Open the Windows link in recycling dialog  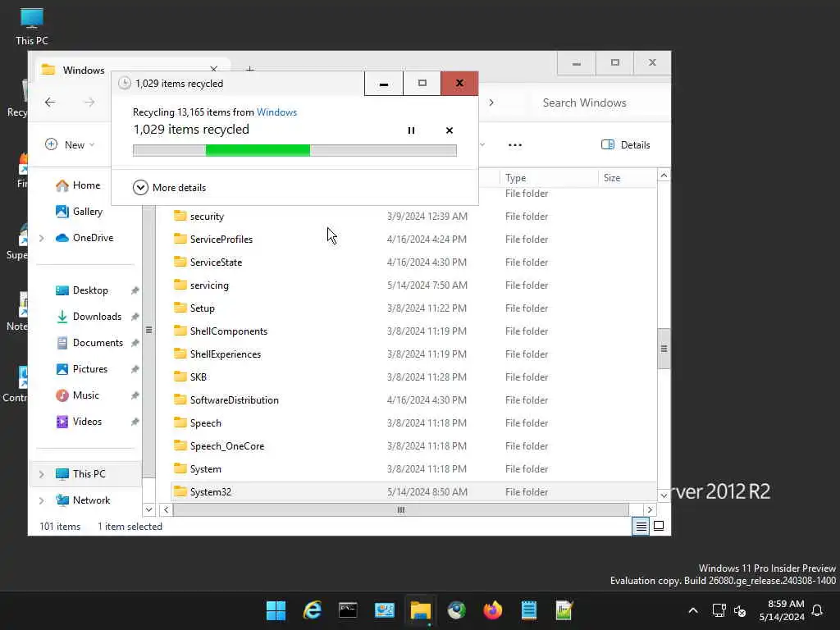tap(276, 112)
